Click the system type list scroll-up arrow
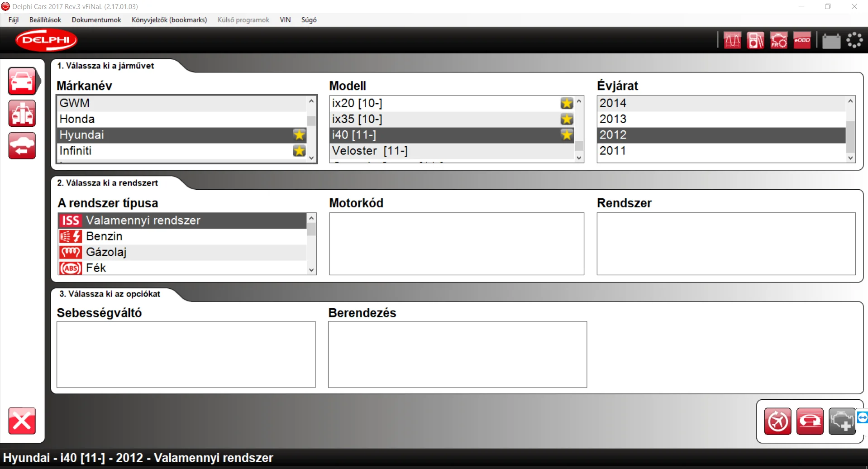868x469 pixels. [311, 218]
